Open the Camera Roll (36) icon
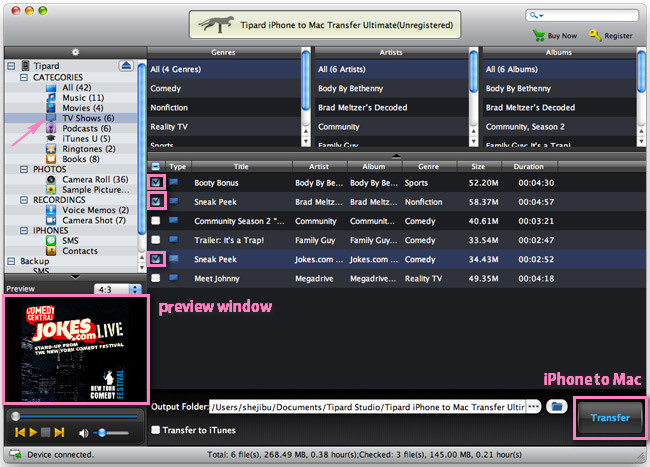 point(51,179)
